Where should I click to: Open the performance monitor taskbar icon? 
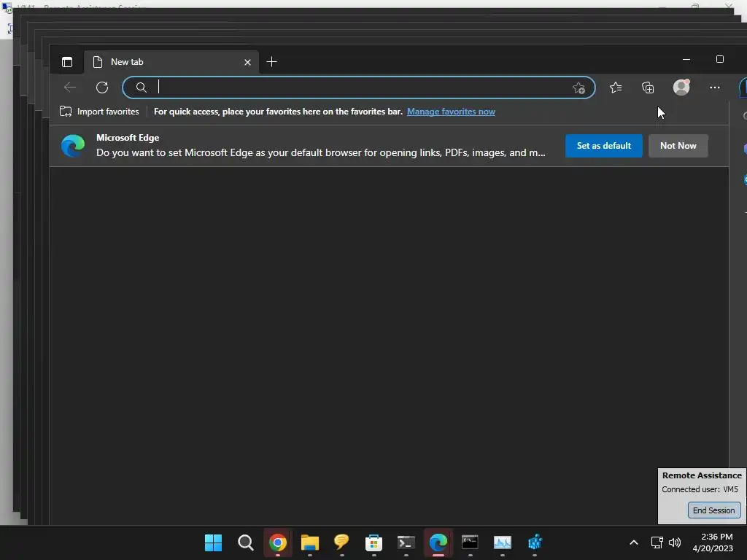pos(502,542)
